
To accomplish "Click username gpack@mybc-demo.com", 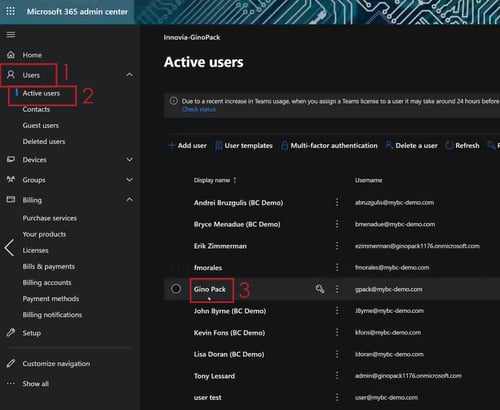I will (389, 289).
